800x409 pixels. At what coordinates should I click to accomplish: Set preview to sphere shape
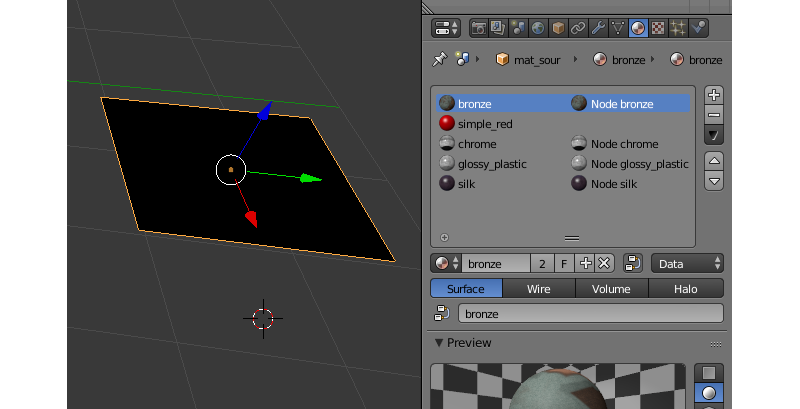pos(709,393)
